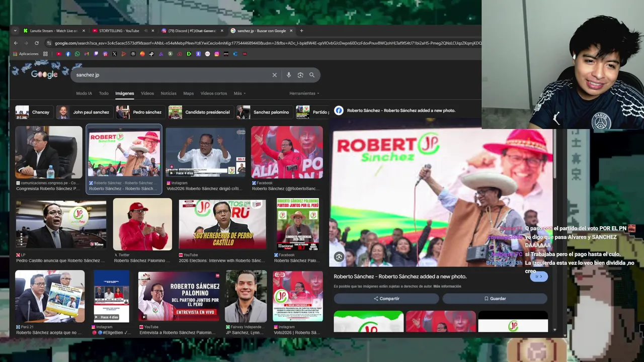Open Voto2026 Instagram result thumbnail
This screenshot has height=362, width=644.
(205, 152)
